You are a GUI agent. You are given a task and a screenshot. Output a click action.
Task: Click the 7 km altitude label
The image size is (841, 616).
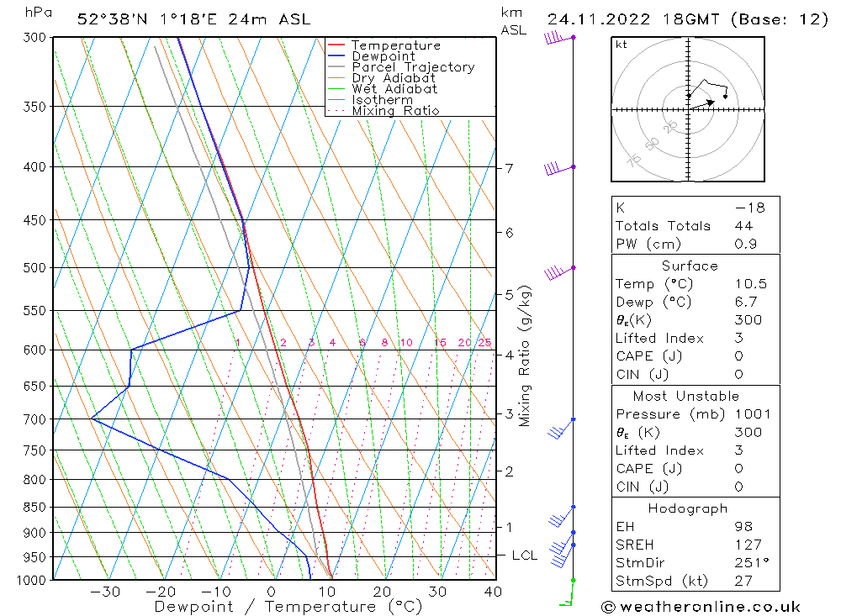[x=509, y=169]
